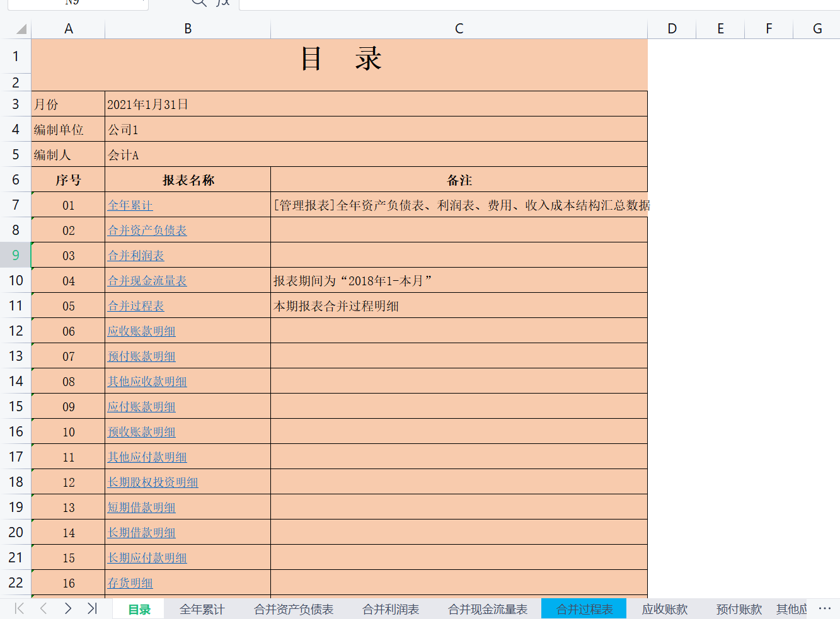Image resolution: width=840 pixels, height=619 pixels.
Task: Jump to the first sheet tab arrow
Action: pyautogui.click(x=19, y=609)
